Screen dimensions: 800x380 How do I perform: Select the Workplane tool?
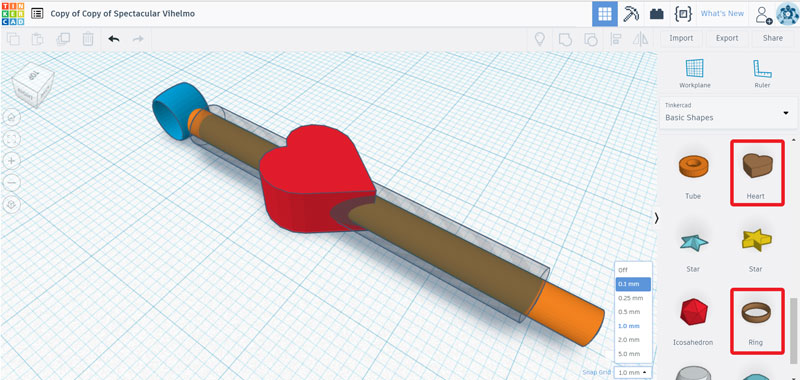[x=694, y=74]
